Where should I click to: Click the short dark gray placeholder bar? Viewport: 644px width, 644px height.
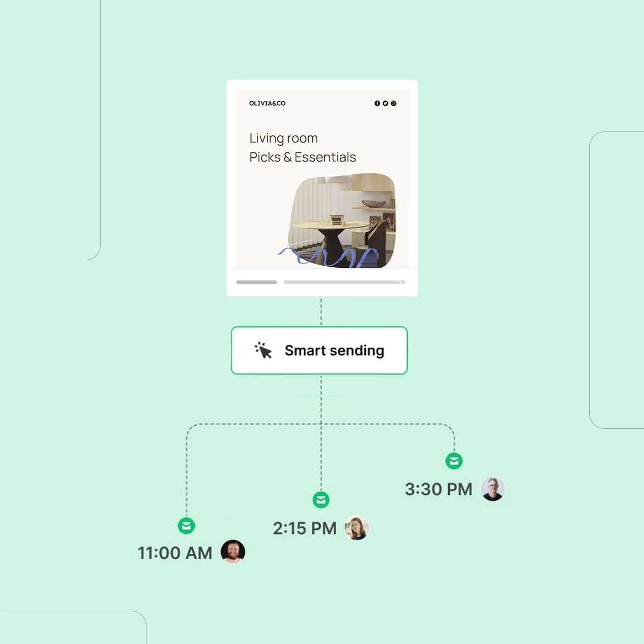coord(257,282)
